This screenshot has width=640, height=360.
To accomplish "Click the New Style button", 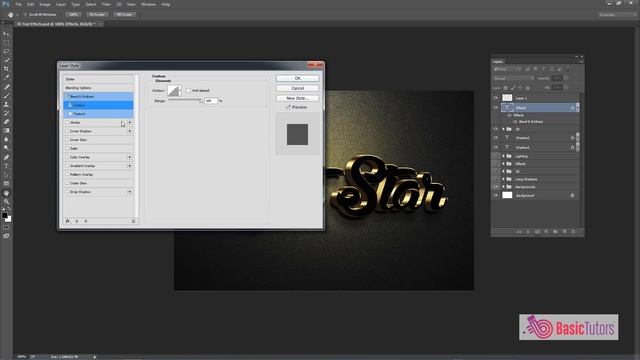I will point(298,98).
